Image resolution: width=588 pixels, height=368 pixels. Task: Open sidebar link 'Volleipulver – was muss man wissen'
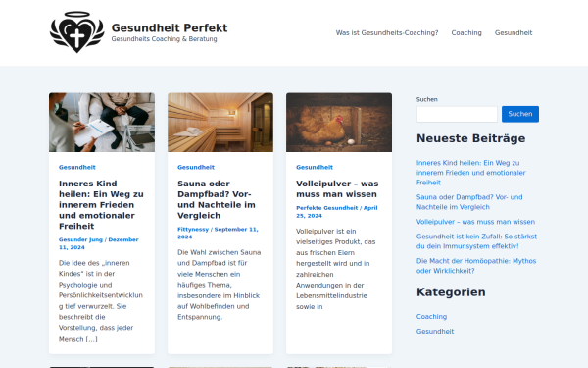[475, 222]
